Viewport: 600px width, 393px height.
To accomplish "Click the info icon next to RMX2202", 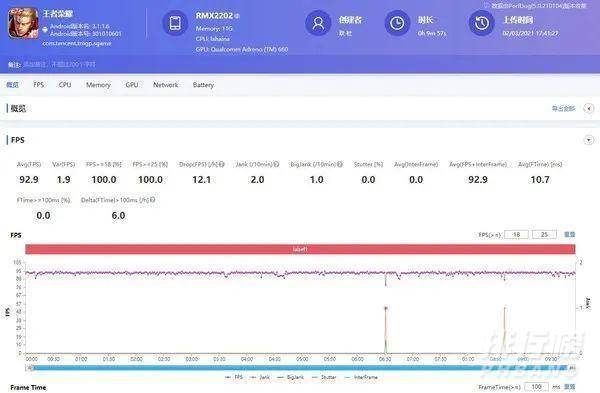I will point(237,16).
